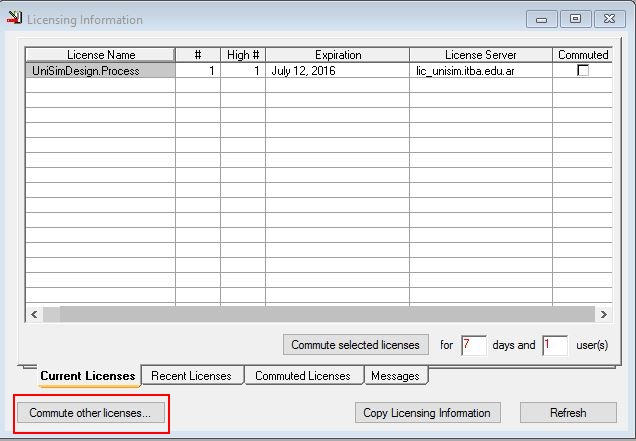Open the Commuted Licenses tab
Image resolution: width=636 pixels, height=441 pixels.
[302, 376]
